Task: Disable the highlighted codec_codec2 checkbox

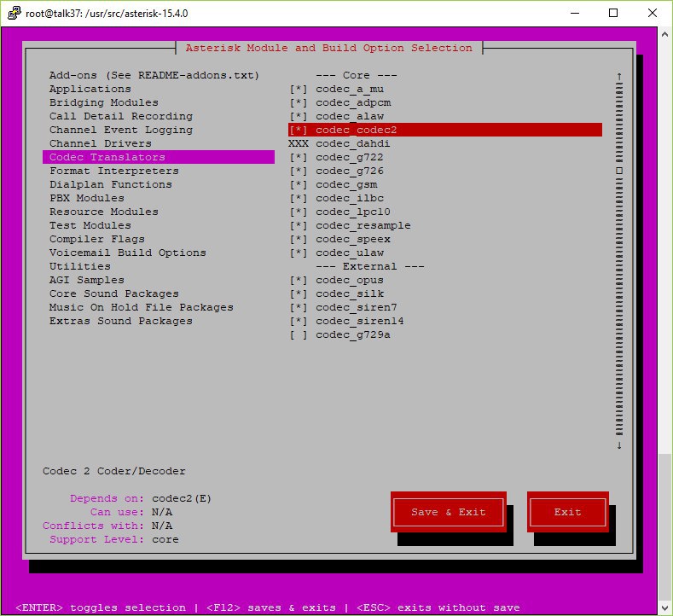Action: (x=299, y=130)
